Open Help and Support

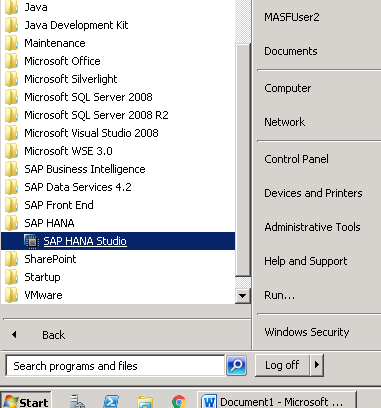(306, 261)
